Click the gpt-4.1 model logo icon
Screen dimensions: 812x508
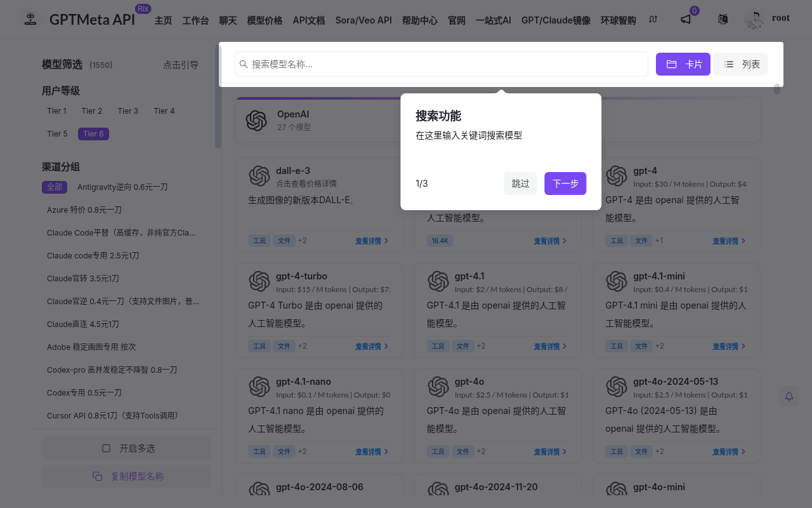coord(438,281)
